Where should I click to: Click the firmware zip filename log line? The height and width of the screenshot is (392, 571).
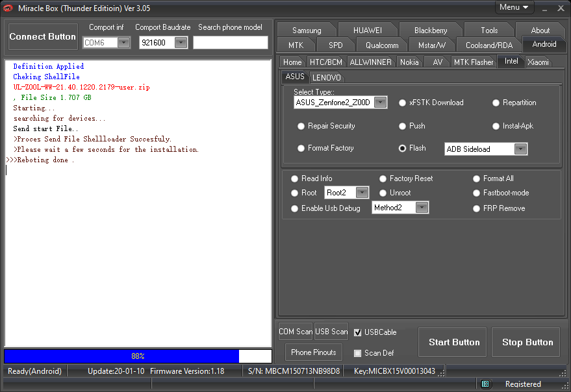82,87
